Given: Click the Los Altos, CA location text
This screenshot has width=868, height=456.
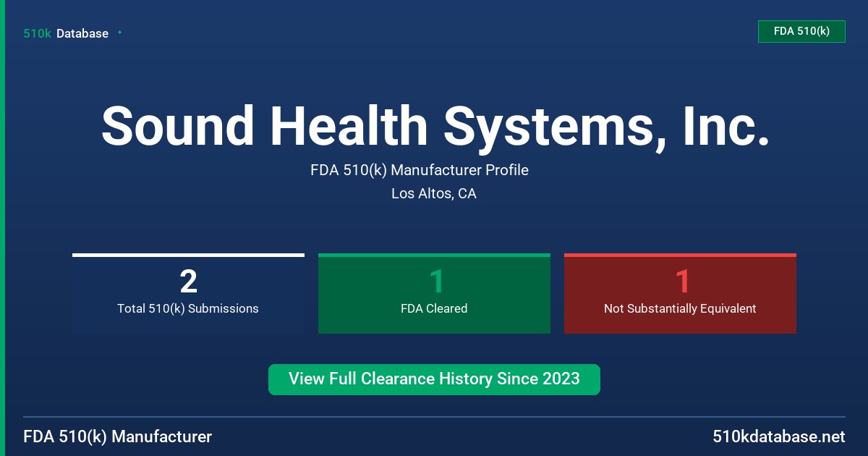Looking at the screenshot, I should point(434,194).
